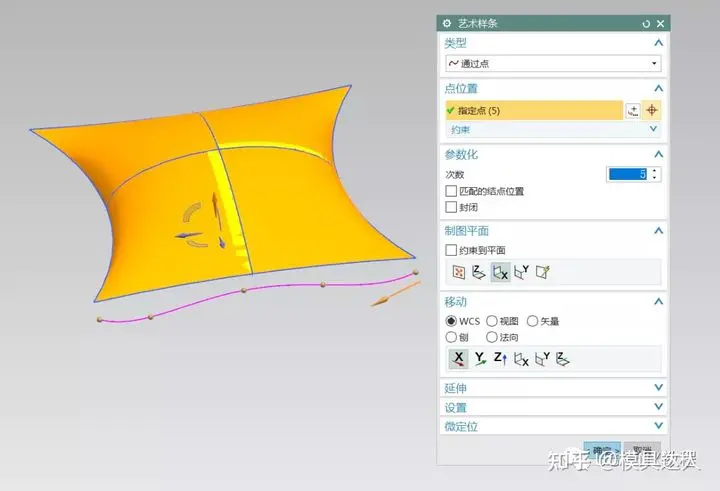The height and width of the screenshot is (491, 720).
Task: Collapse the 参数化 section
Action: [x=658, y=154]
